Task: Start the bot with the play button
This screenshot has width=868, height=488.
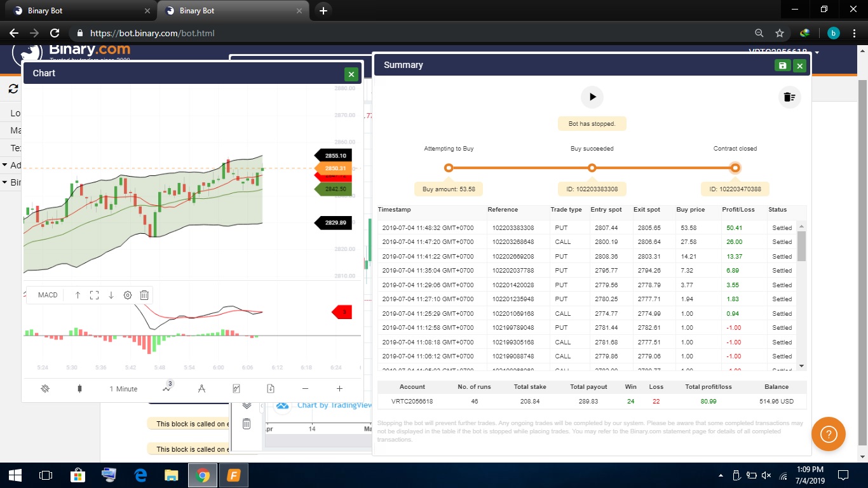Action: (592, 97)
